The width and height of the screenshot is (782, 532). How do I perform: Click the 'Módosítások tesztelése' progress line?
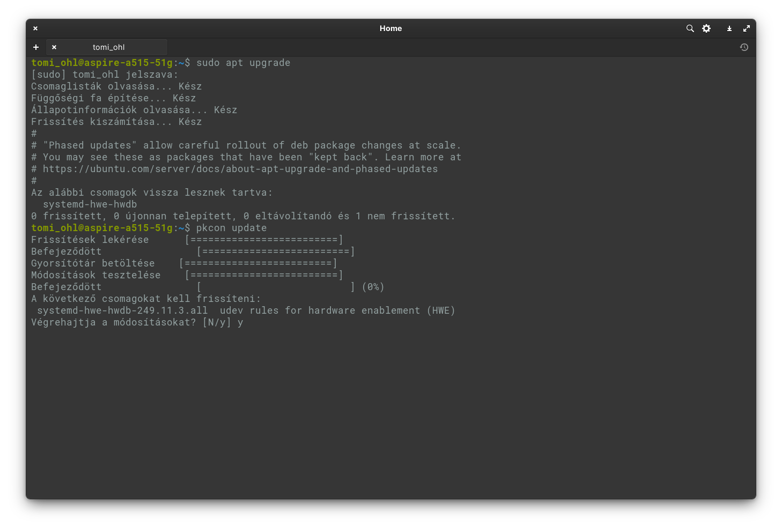187,275
